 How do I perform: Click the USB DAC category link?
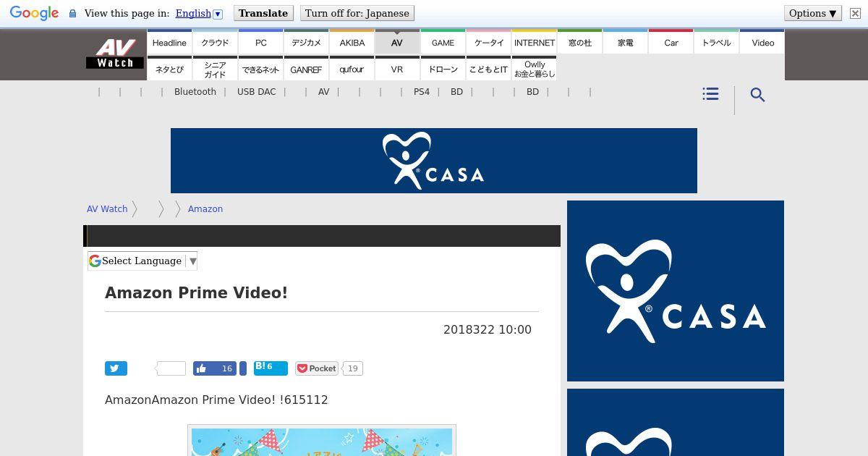(x=256, y=92)
